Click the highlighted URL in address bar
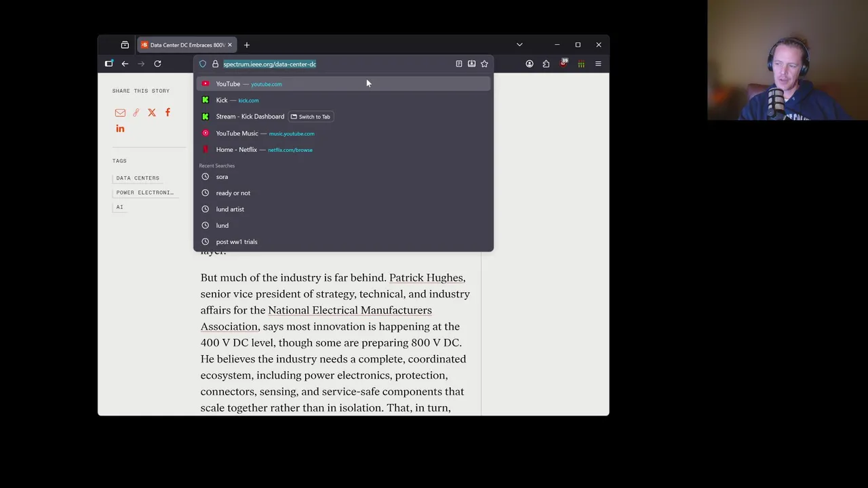Image resolution: width=868 pixels, height=488 pixels. click(x=270, y=64)
